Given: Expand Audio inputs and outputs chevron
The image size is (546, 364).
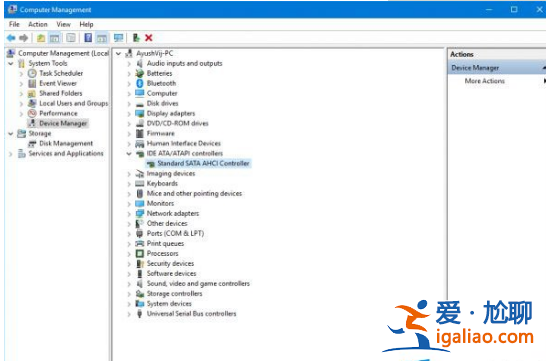Looking at the screenshot, I should click(129, 63).
